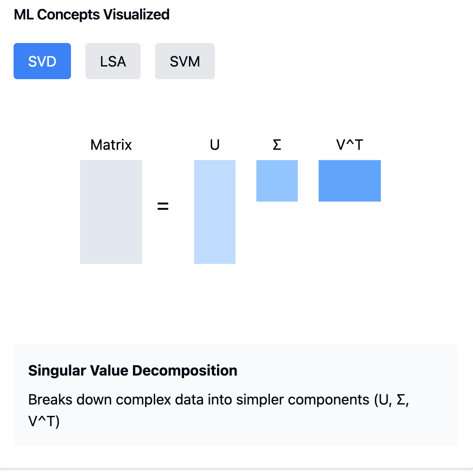Image resolution: width=473 pixels, height=476 pixels.
Task: Click the light blue U rectangle
Action: click(x=215, y=211)
